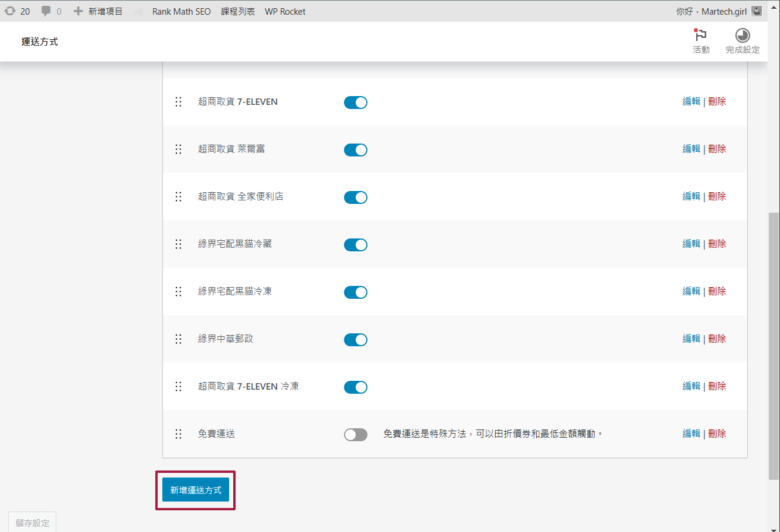
Task: Open Rank Math SEO menu
Action: (x=181, y=11)
